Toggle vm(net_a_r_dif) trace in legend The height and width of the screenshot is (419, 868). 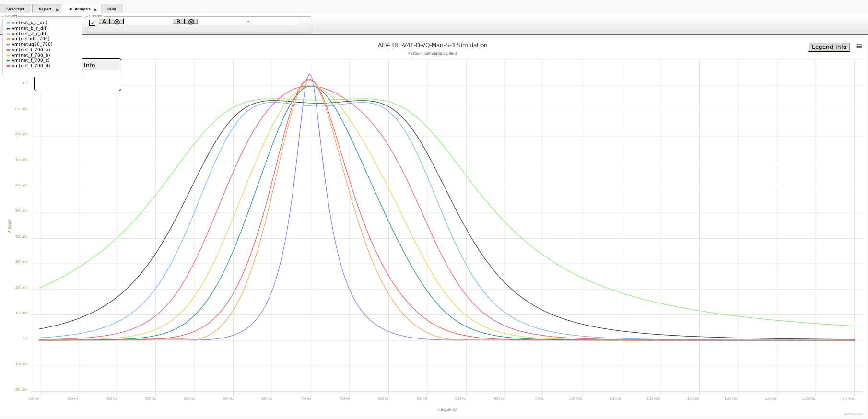coord(27,34)
